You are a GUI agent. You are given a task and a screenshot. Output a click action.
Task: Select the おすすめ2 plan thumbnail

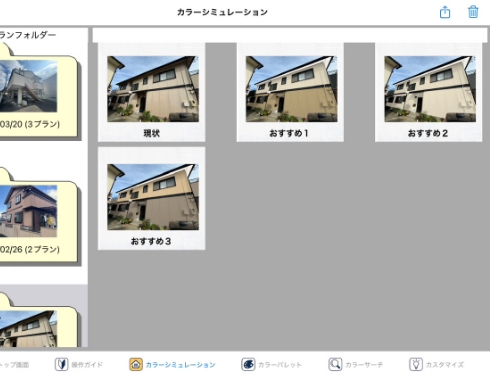pyautogui.click(x=429, y=92)
